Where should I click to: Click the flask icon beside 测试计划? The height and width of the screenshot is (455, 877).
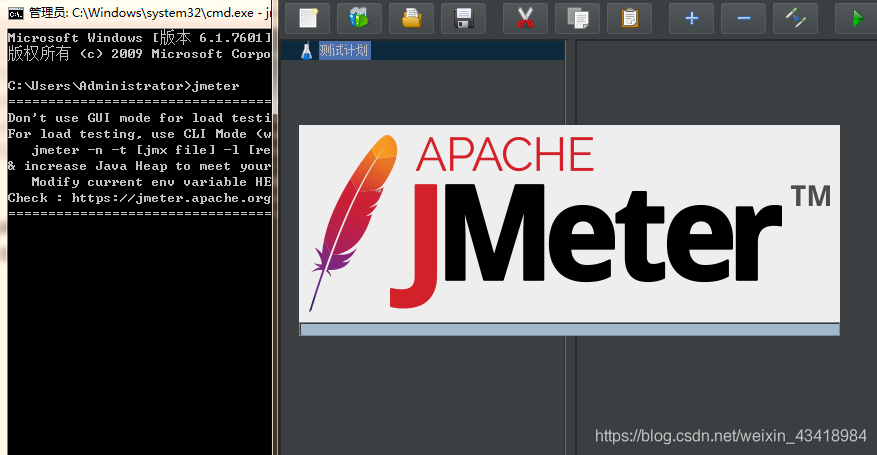click(x=306, y=51)
